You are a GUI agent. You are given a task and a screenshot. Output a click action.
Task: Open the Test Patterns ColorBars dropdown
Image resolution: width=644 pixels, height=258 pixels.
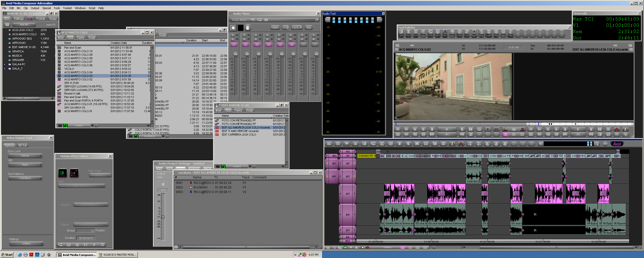(x=25, y=178)
